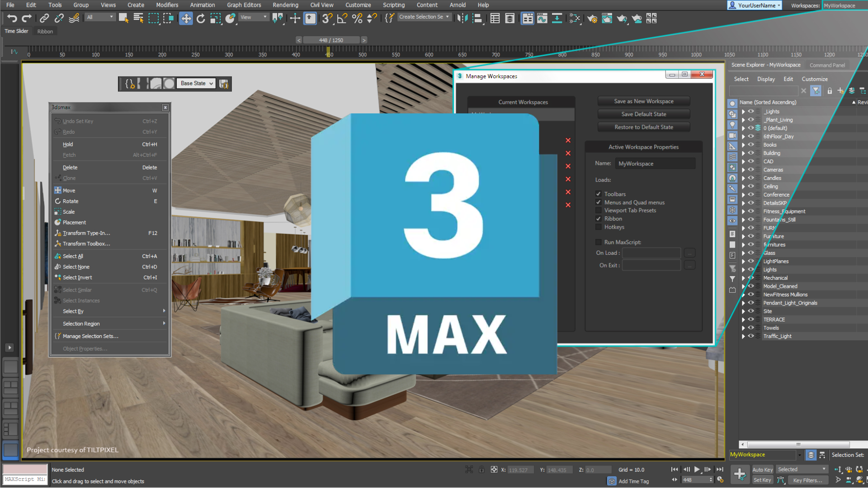The width and height of the screenshot is (868, 488).
Task: Activate Bind to Space Warp tool
Action: [x=74, y=18]
